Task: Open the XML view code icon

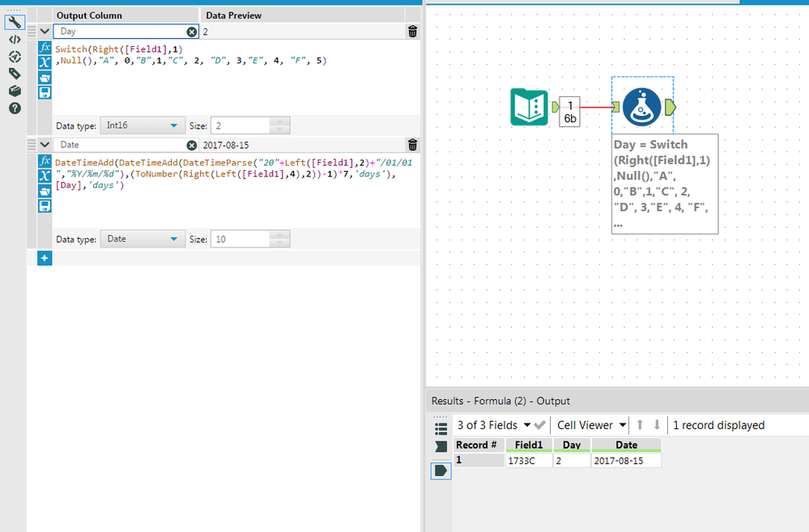Action: tap(15, 40)
